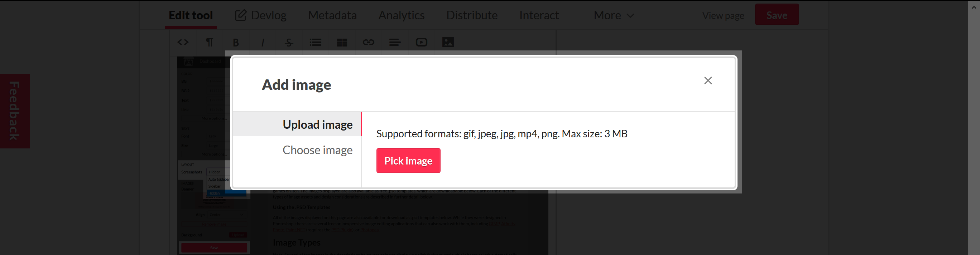
Task: Open the text alignment options icon
Action: pyautogui.click(x=395, y=42)
